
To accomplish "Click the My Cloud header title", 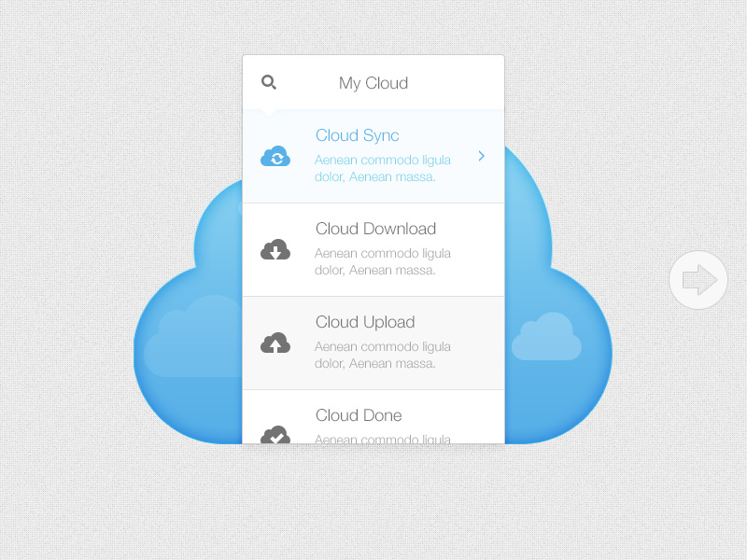I will pyautogui.click(x=373, y=83).
